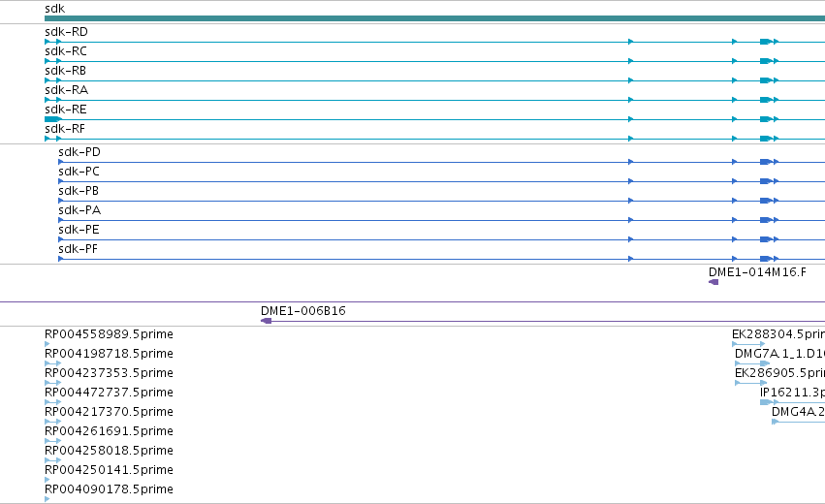Open the RP004250141.5prime EST label
The image size is (825, 504).
[109, 470]
